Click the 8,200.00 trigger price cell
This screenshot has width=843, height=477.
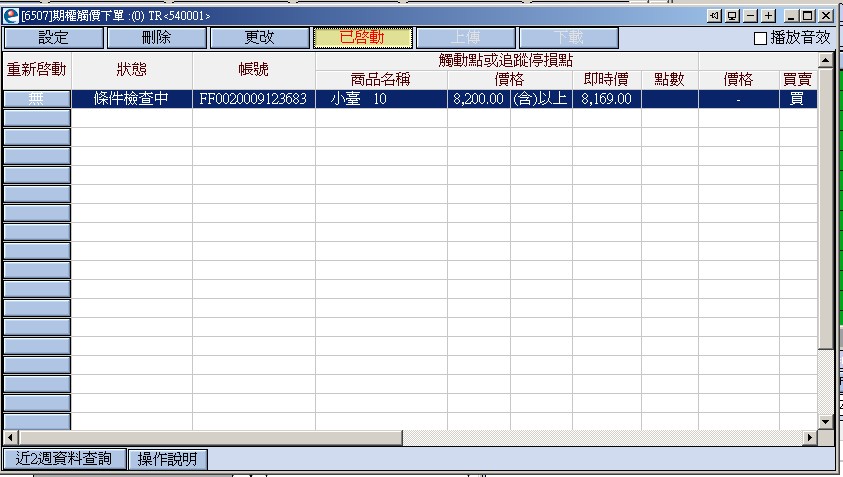coord(478,98)
